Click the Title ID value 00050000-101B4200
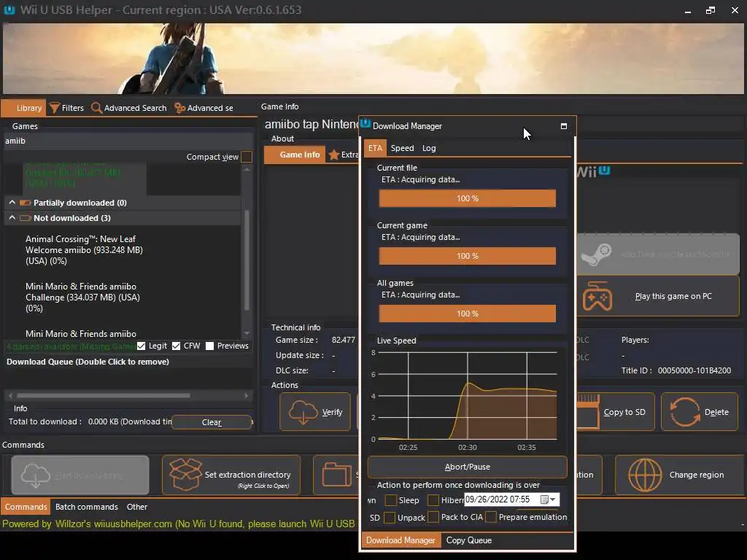Screen dimensions: 747x560 (x=694, y=370)
